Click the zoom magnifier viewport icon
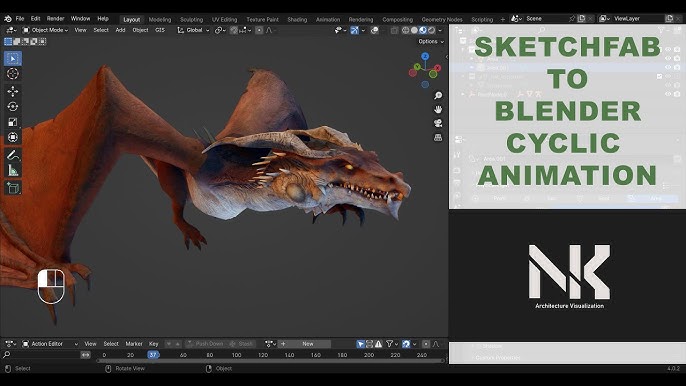This screenshot has width=686, height=386. pos(438,95)
